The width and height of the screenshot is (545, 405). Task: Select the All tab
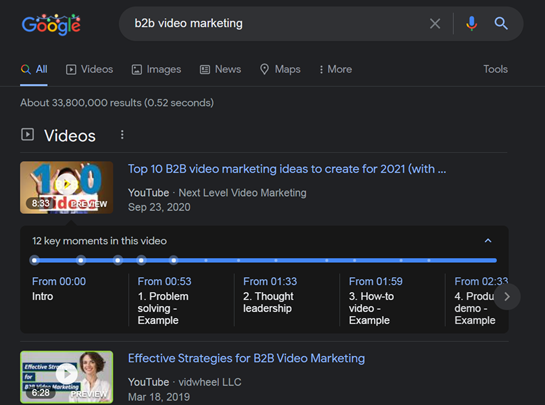point(34,69)
